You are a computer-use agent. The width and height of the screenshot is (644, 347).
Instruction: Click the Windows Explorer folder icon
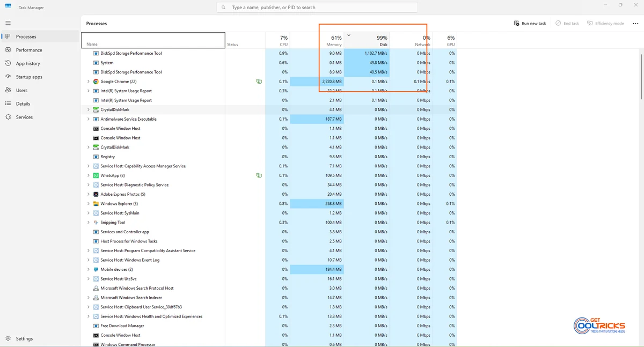pos(96,204)
